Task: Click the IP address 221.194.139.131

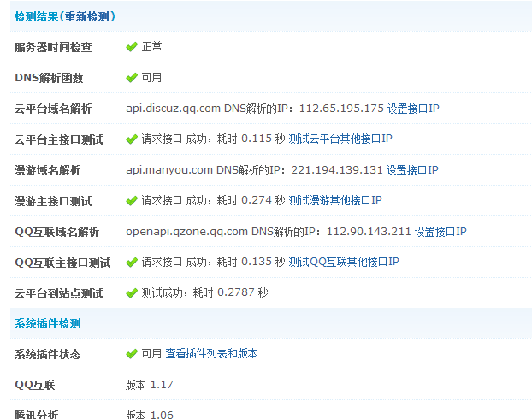Action: 337,169
